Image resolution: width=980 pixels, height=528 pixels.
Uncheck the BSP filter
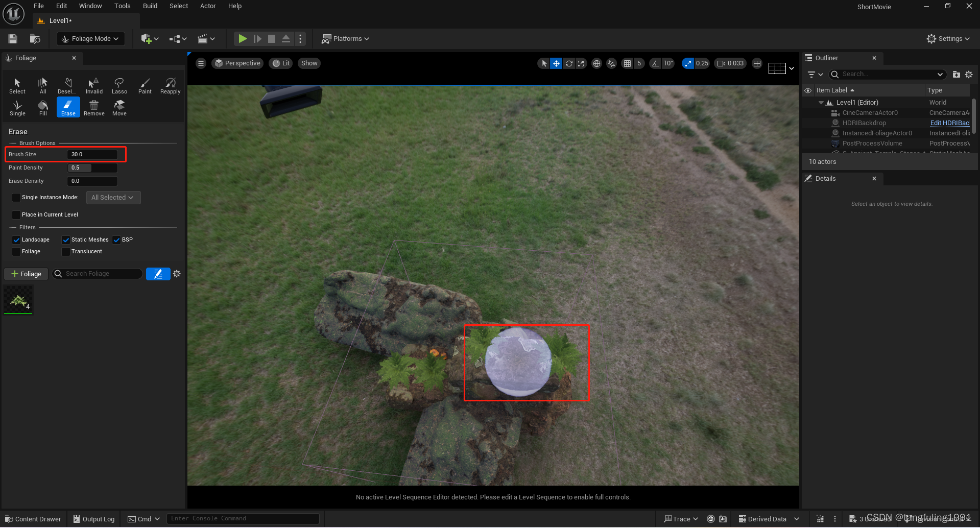[116, 240]
